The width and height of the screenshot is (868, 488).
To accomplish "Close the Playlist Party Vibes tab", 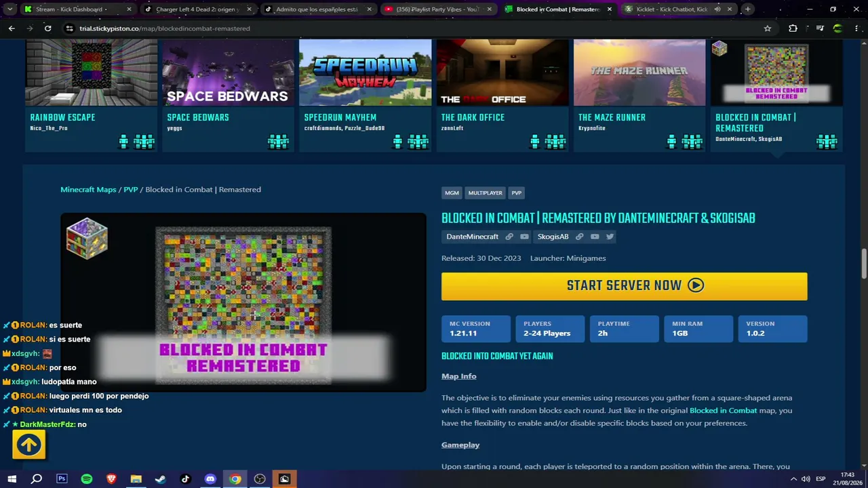I will tap(489, 9).
